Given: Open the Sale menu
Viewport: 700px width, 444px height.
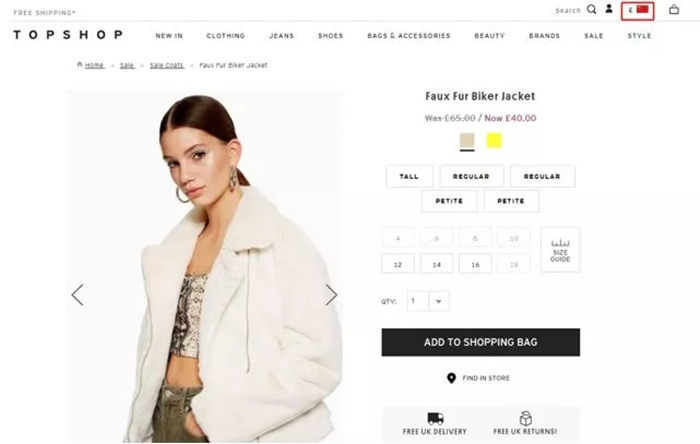Looking at the screenshot, I should (594, 36).
